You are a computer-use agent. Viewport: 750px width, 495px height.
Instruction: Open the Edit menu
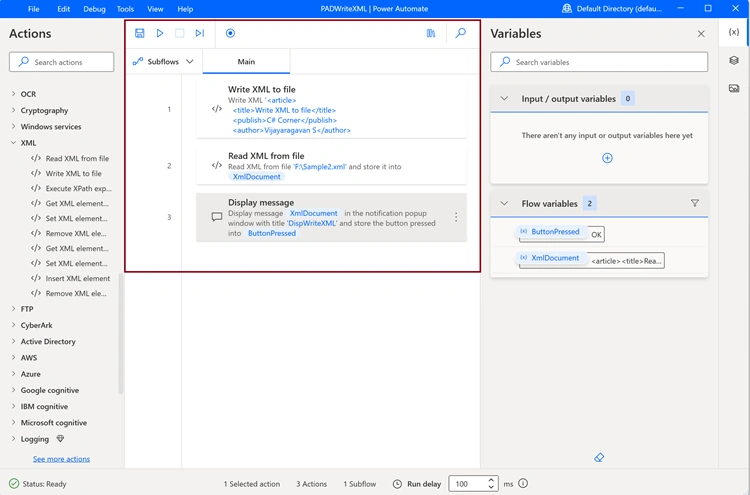tap(64, 9)
